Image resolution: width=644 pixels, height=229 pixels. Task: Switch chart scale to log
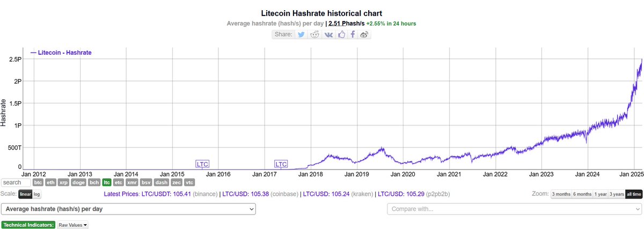pos(37,194)
